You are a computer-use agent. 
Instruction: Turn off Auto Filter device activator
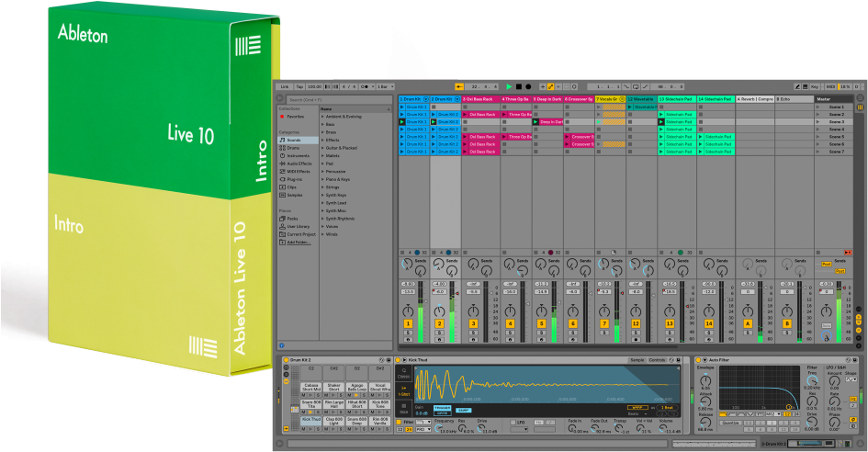click(698, 360)
